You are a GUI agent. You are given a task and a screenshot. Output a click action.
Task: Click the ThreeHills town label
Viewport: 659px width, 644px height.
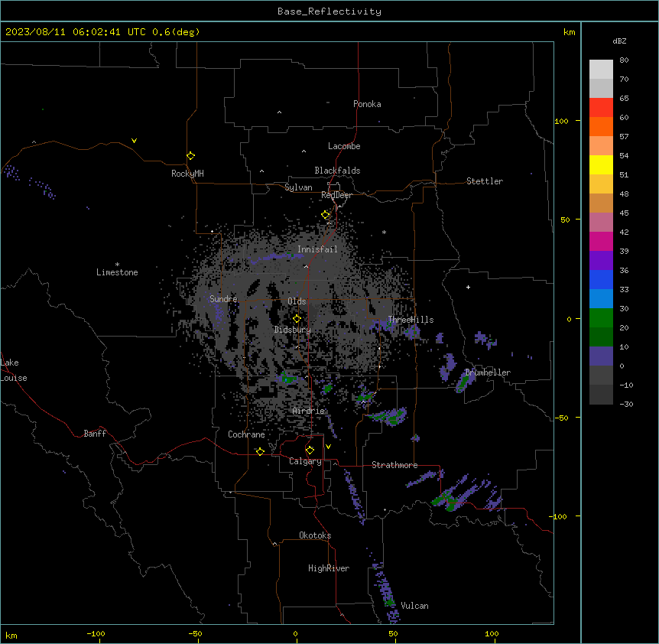coord(411,320)
